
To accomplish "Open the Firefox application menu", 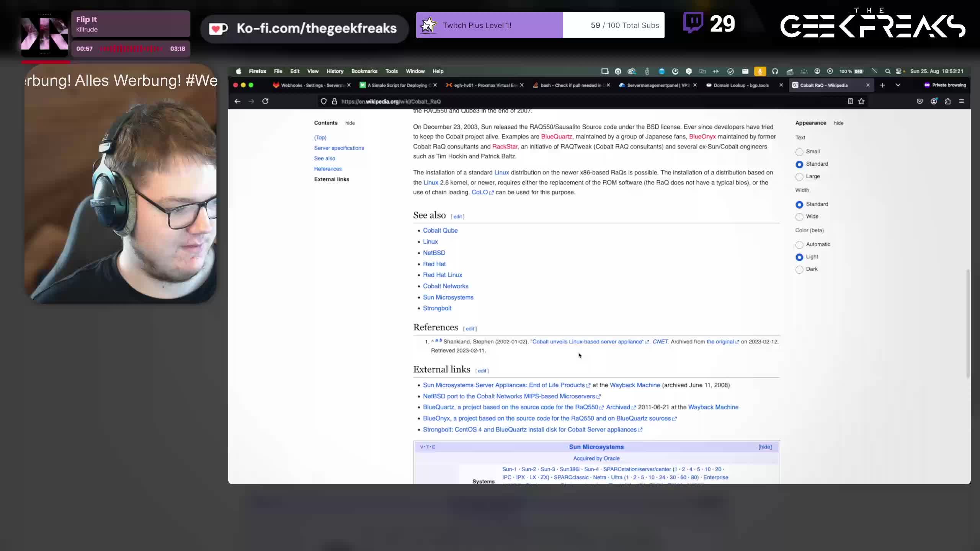I will (x=257, y=71).
